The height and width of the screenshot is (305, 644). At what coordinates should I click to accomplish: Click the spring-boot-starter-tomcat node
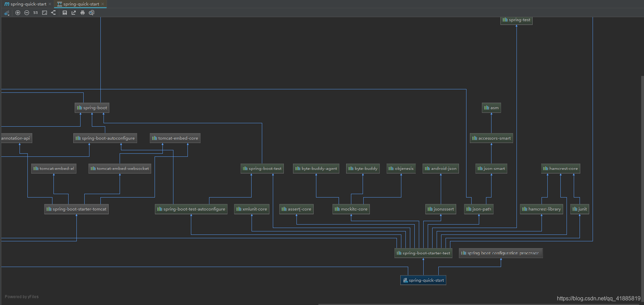click(76, 209)
